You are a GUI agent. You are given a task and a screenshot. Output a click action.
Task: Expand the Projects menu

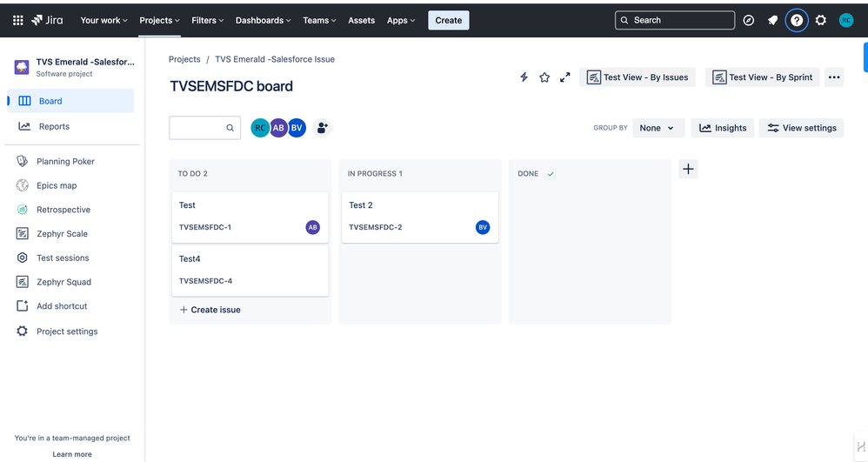(x=159, y=21)
